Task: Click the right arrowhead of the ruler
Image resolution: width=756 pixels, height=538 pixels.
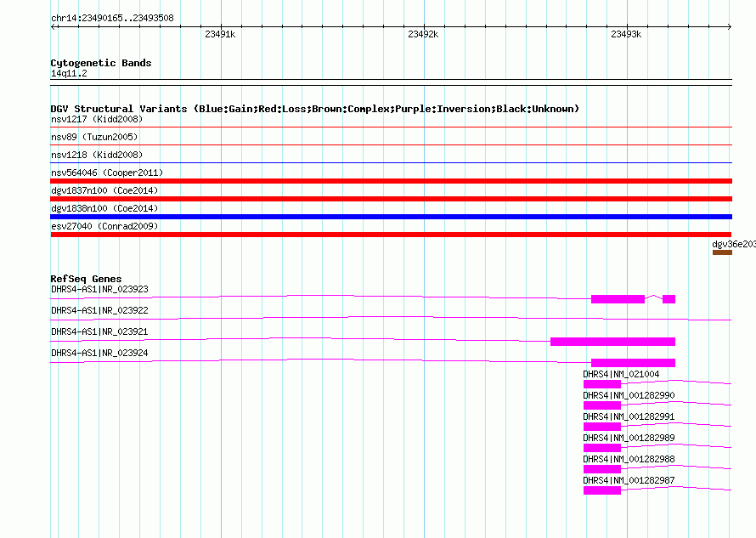Action: click(x=730, y=27)
